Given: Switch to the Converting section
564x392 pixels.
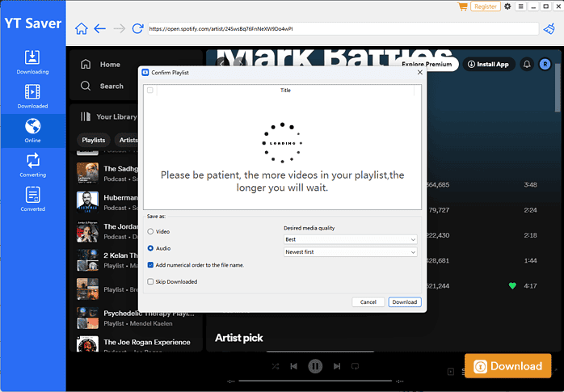Looking at the screenshot, I should (32, 164).
